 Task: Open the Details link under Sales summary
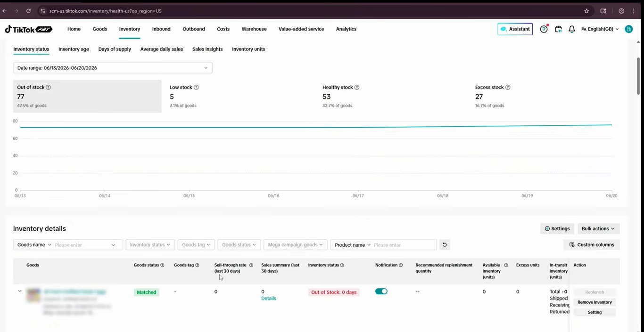coord(269,299)
